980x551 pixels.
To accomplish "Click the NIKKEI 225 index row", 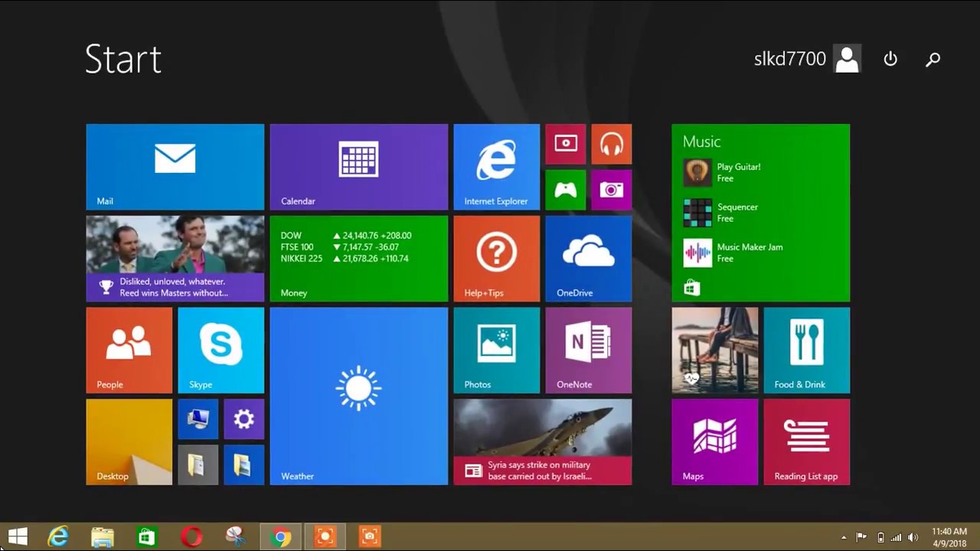I will [x=345, y=259].
